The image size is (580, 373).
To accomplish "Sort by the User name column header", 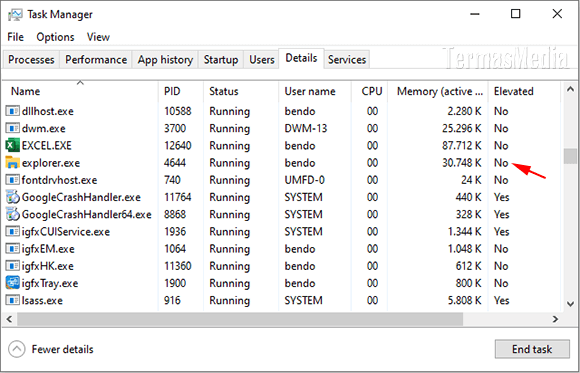I will pos(314,91).
